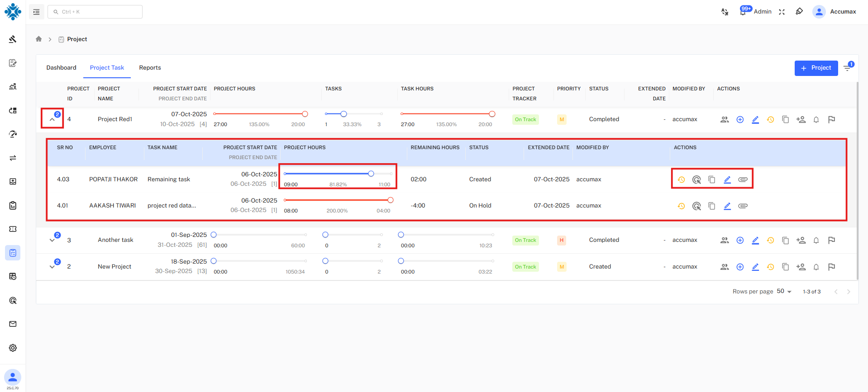The height and width of the screenshot is (392, 868).
Task: Click the edit pencil icon for Project Red1
Action: (x=755, y=120)
